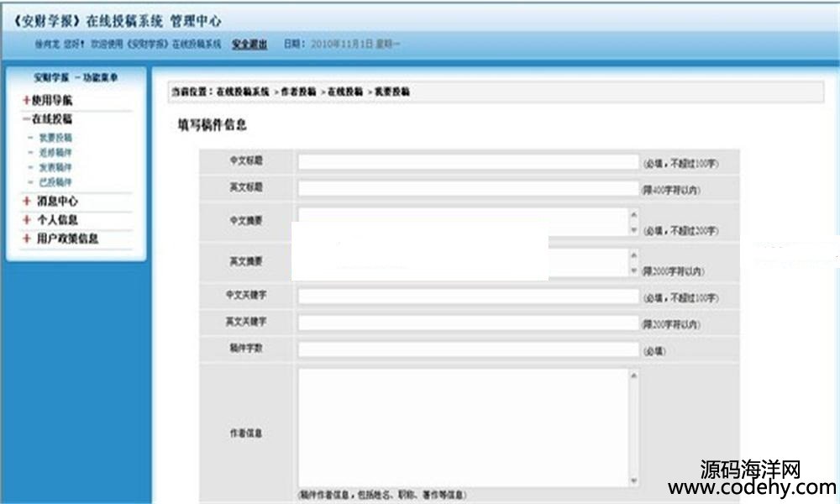Click the 稿件字数 field label

click(246, 348)
